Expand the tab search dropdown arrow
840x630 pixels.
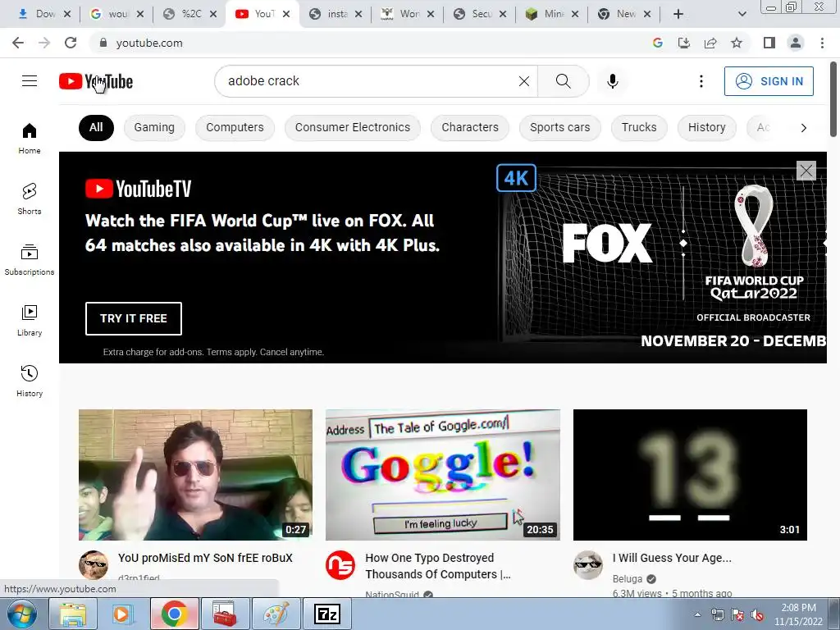click(x=742, y=14)
